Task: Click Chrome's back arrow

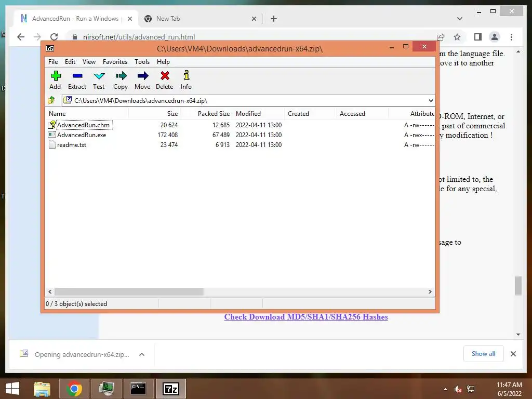Action: tap(21, 37)
